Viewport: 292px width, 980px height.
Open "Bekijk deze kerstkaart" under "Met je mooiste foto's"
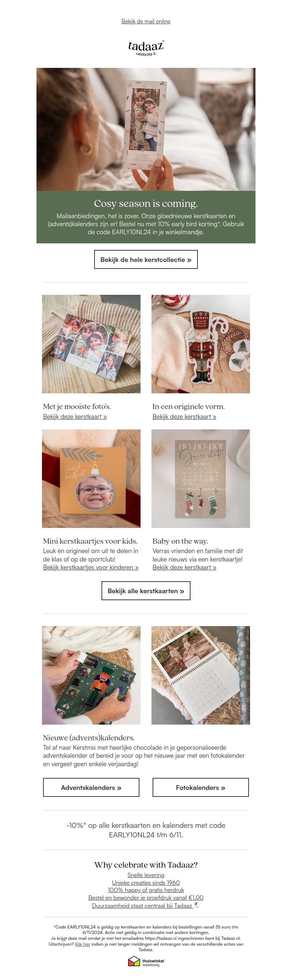click(75, 417)
